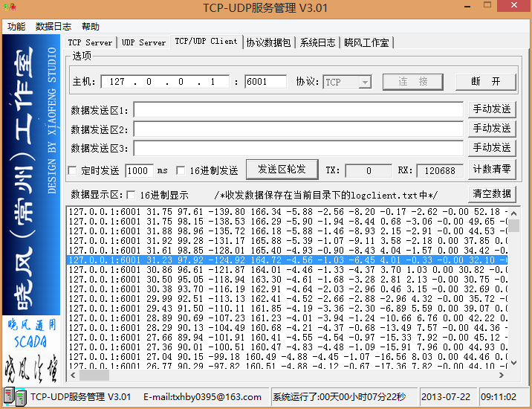
Task: Click the horizontal scrollbar thumb
Action: 94,375
